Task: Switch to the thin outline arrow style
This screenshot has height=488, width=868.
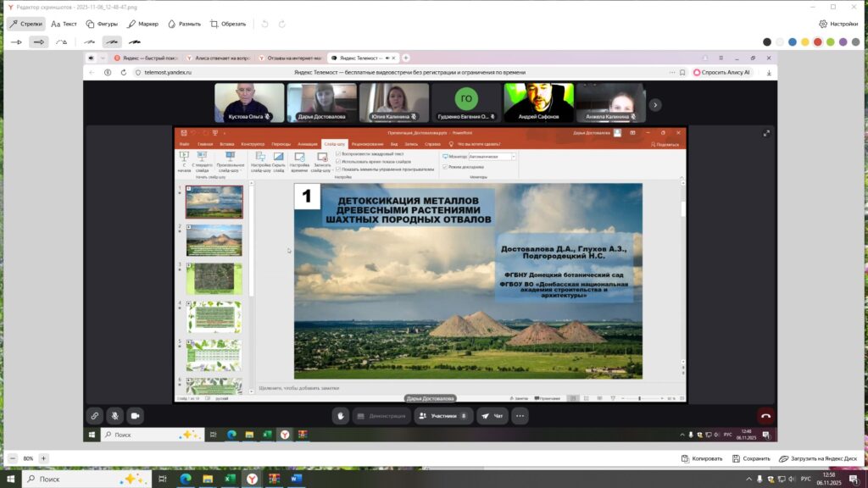Action: click(x=16, y=42)
